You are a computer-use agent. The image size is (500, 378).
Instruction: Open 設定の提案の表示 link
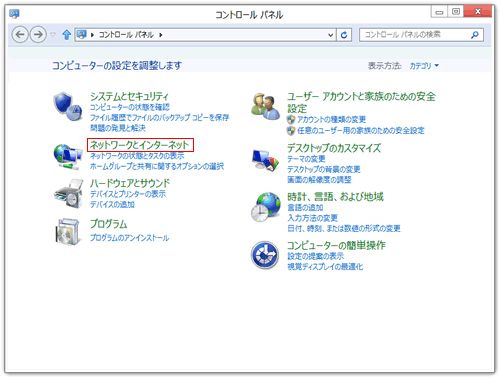click(x=316, y=256)
